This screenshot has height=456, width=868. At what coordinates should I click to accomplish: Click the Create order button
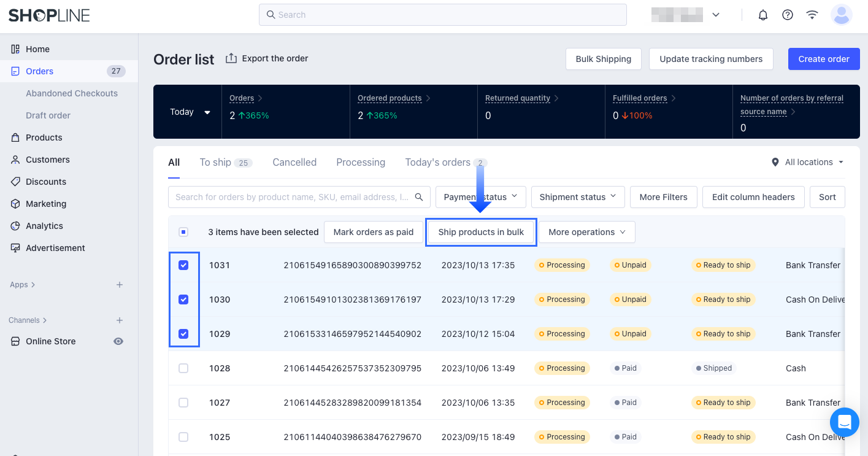pos(823,59)
